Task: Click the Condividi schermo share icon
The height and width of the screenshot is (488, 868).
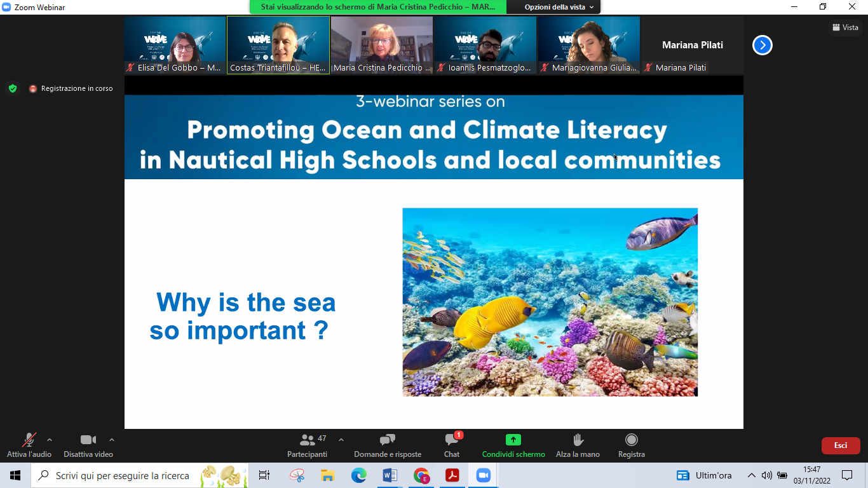Action: (513, 440)
